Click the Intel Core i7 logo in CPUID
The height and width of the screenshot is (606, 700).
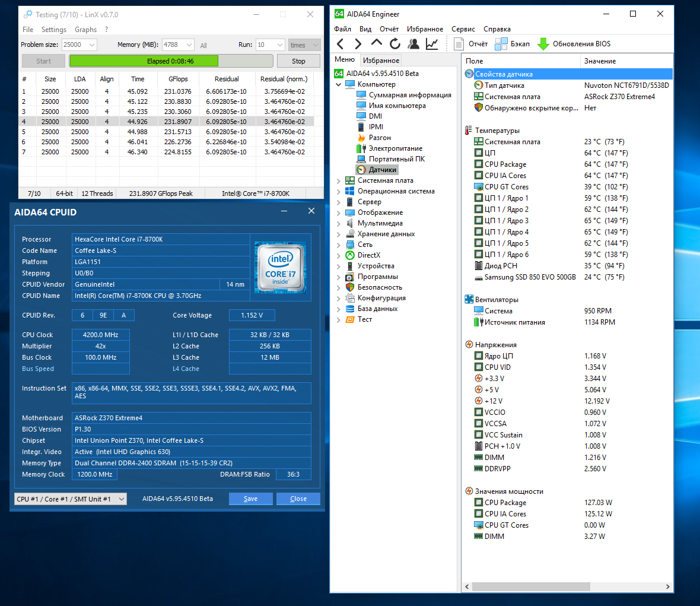(x=281, y=267)
